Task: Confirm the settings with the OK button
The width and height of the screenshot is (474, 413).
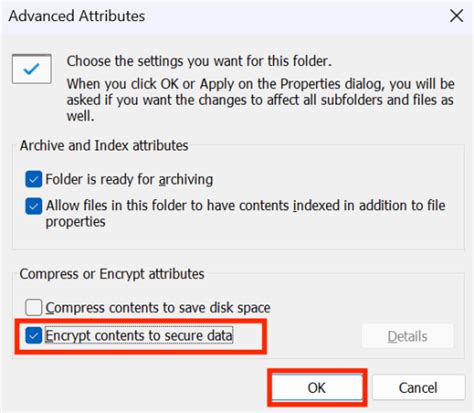Action: click(317, 388)
